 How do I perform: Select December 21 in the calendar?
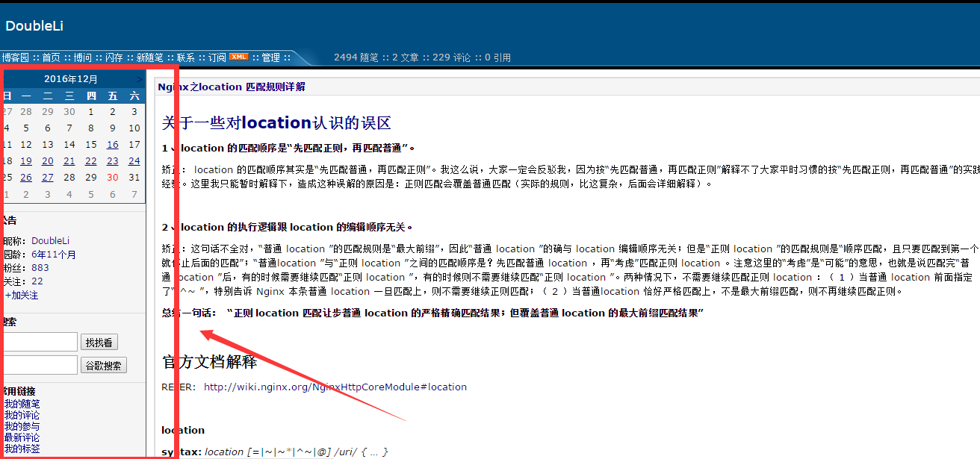[x=69, y=161]
